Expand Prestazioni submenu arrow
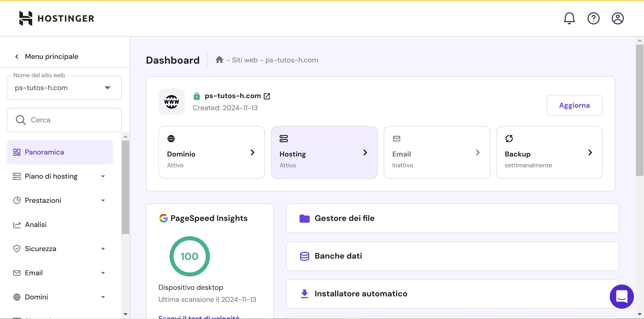 (x=103, y=201)
